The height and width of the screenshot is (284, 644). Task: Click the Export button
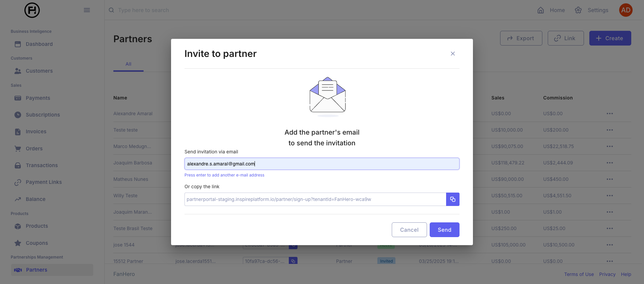click(x=521, y=38)
